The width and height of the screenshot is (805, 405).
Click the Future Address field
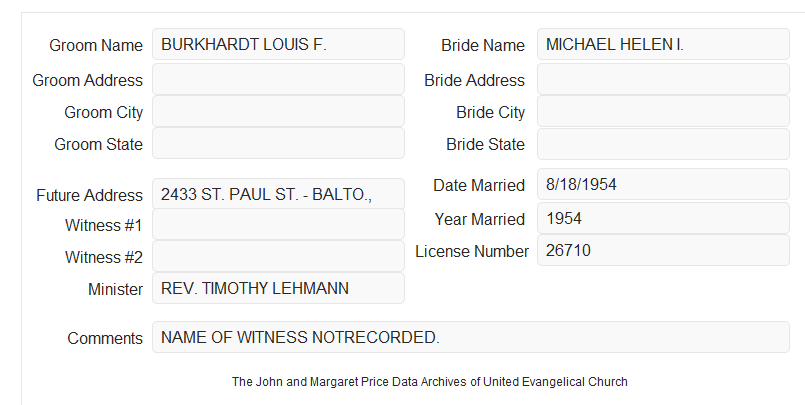278,194
